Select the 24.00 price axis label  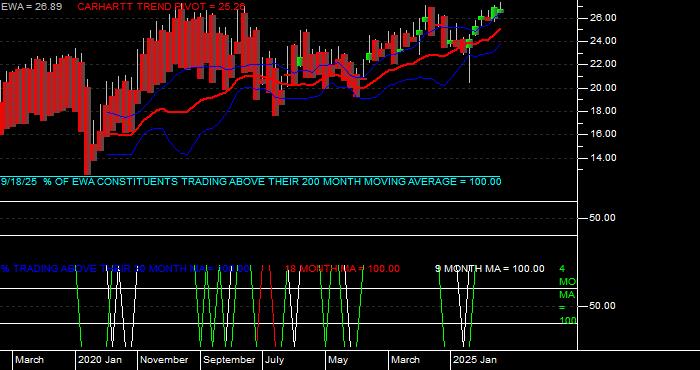coord(604,41)
